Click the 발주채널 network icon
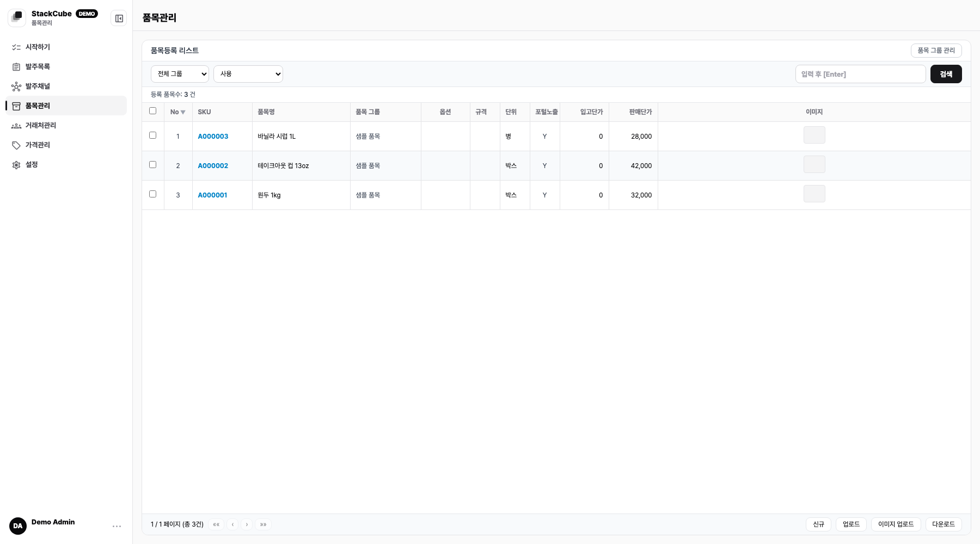 point(16,86)
